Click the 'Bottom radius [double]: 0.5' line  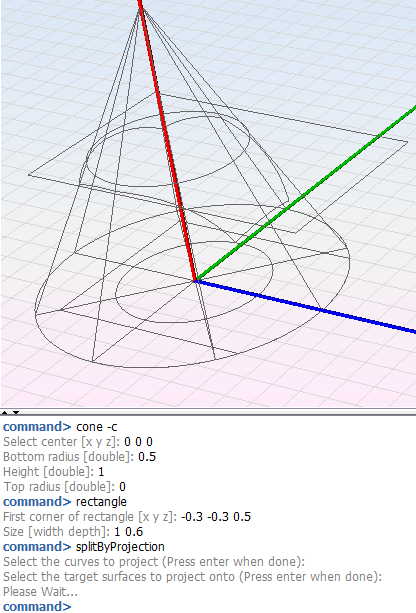pos(79,457)
